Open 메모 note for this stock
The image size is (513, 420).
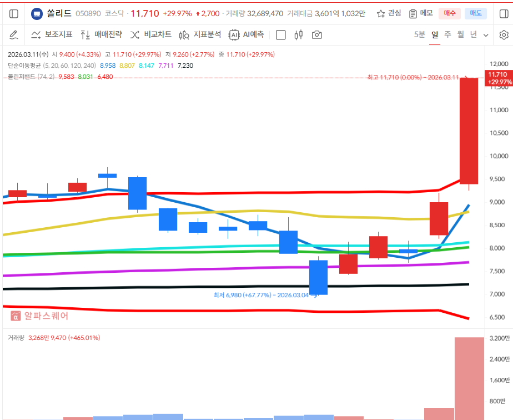click(x=421, y=13)
